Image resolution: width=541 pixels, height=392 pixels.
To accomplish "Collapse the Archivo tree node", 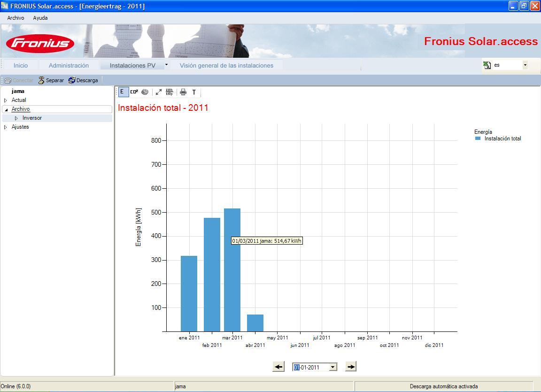I will coord(6,110).
